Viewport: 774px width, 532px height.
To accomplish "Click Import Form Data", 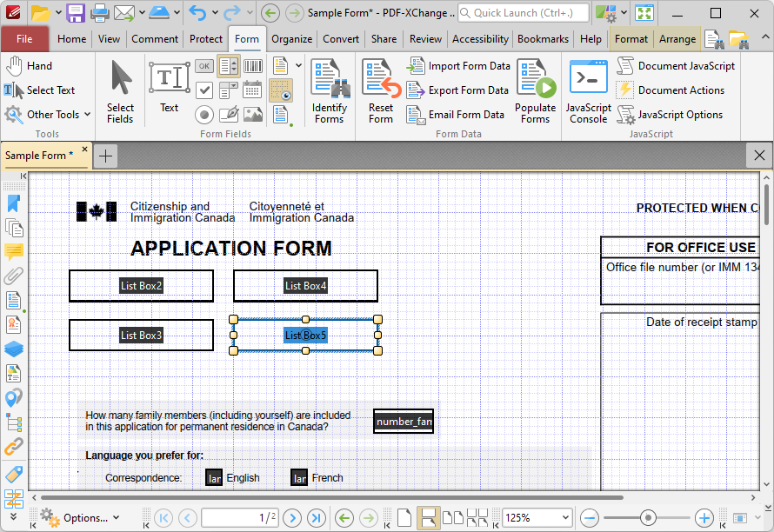I will click(458, 66).
